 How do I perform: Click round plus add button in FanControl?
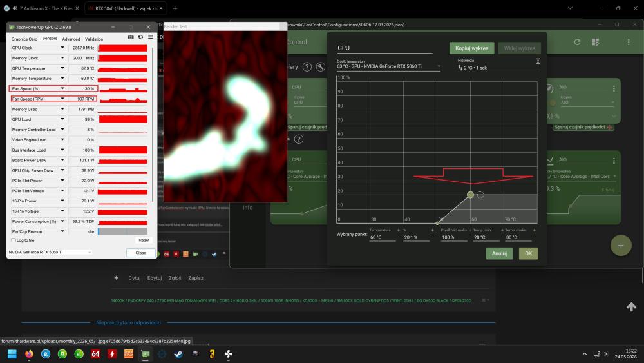pos(621,246)
